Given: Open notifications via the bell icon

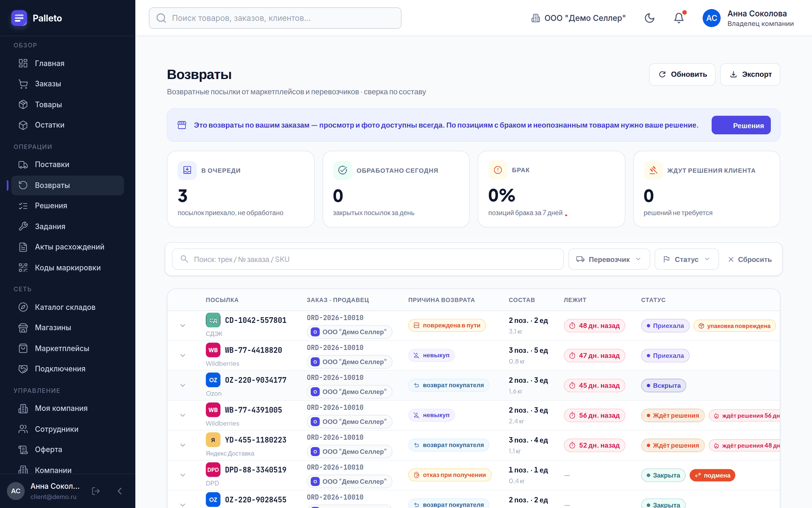Looking at the screenshot, I should tap(679, 18).
